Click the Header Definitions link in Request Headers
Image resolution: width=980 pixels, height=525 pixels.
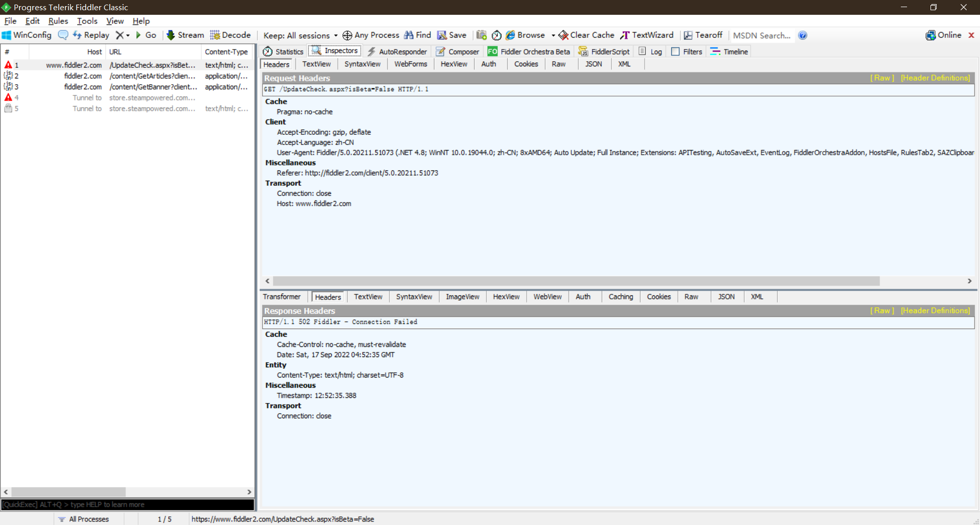pyautogui.click(x=935, y=78)
